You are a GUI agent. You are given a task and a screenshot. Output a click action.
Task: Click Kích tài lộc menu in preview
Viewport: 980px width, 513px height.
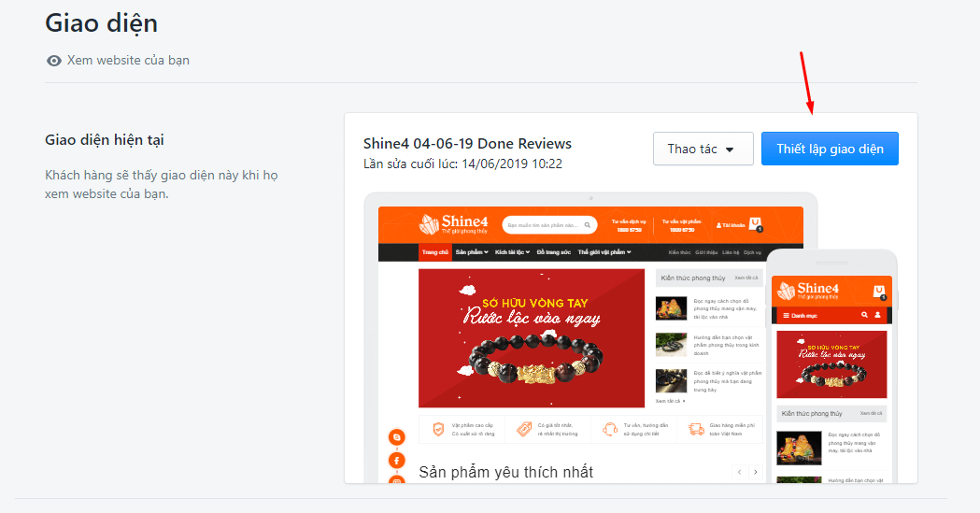click(513, 252)
